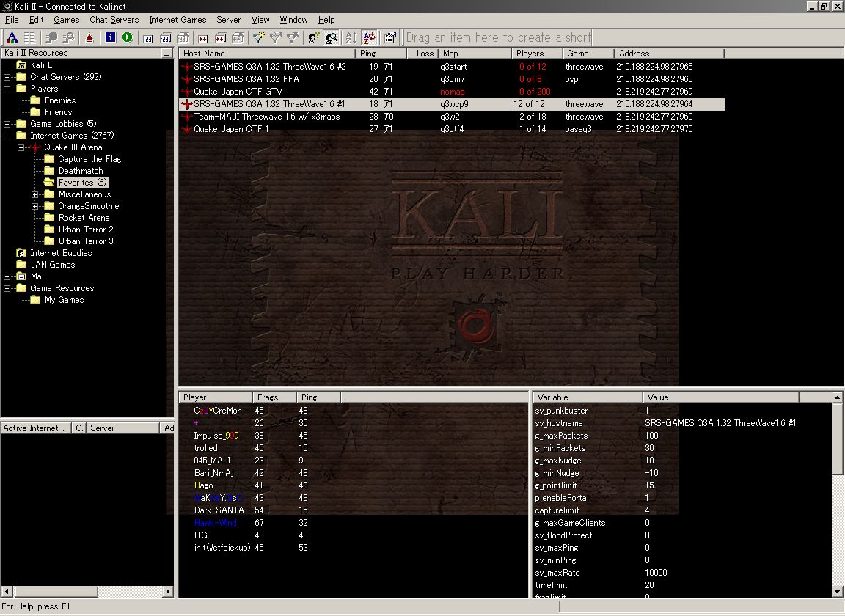Click the red Quake III Arena tree icon
This screenshot has width=845, height=616.
tap(35, 147)
